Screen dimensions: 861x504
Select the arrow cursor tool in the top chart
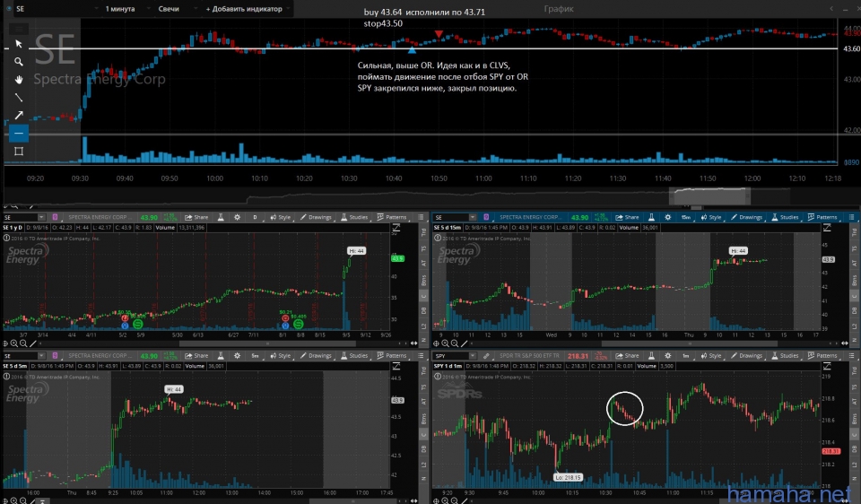[19, 44]
